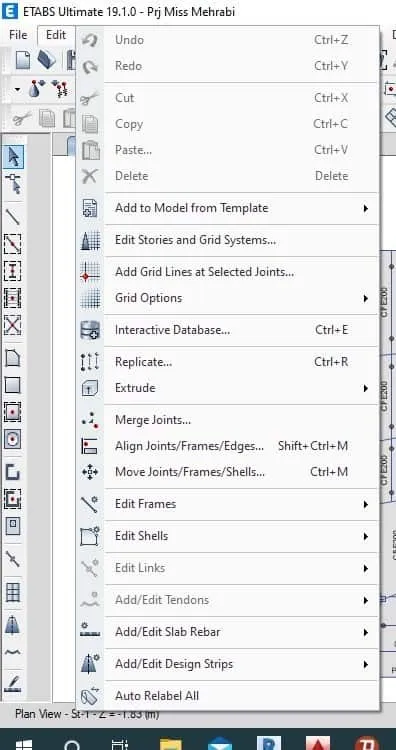The image size is (396, 750).
Task: Click the Interactive Database icon
Action: tap(90, 330)
